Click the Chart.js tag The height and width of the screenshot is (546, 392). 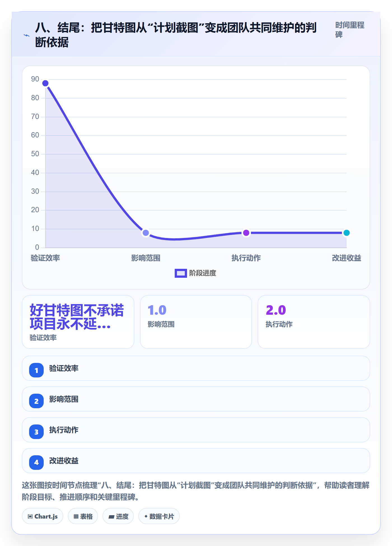[43, 516]
